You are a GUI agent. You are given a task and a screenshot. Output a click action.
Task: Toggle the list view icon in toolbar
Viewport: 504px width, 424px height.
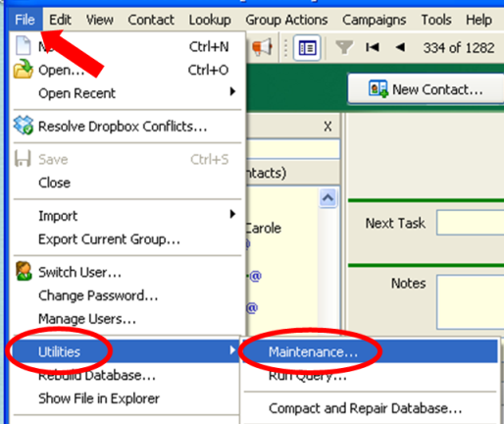point(307,48)
